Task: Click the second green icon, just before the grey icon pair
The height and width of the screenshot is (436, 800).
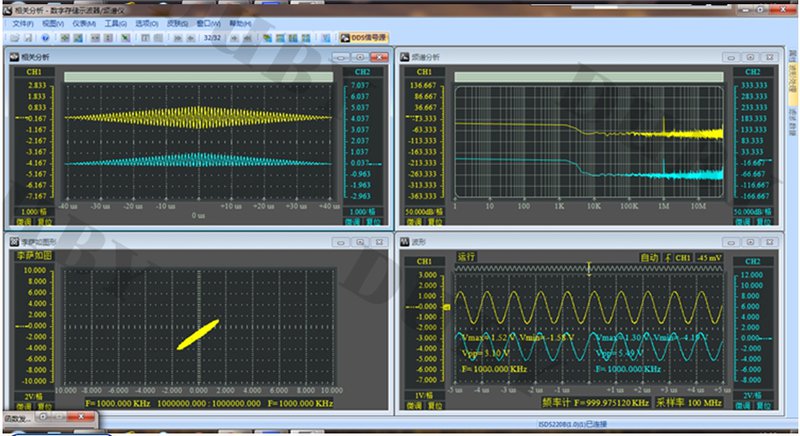Action: [x=78, y=38]
